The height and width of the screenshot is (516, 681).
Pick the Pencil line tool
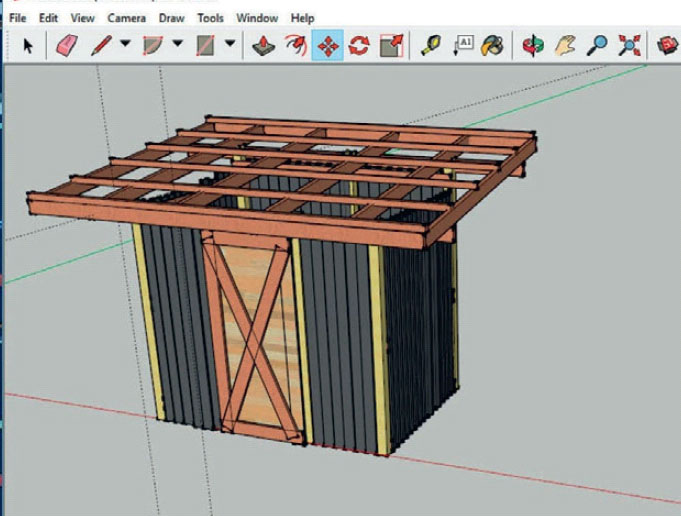click(x=101, y=45)
